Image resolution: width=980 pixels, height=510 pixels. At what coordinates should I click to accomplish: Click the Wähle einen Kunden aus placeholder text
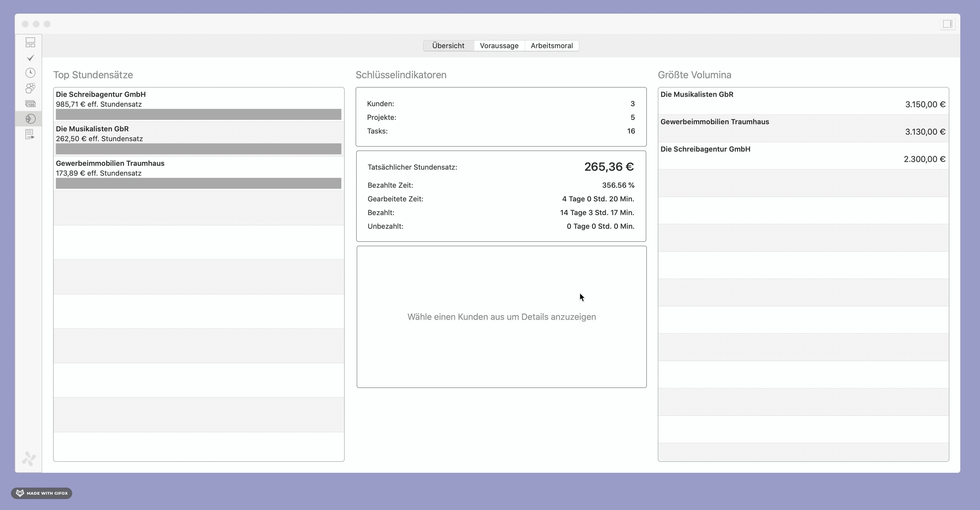click(501, 317)
